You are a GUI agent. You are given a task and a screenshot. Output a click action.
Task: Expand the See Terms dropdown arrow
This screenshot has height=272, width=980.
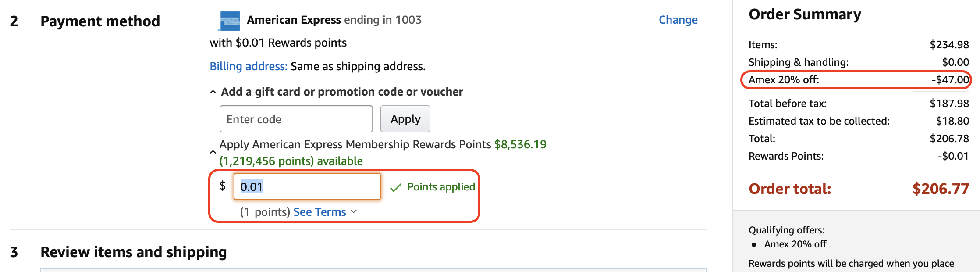click(x=354, y=212)
